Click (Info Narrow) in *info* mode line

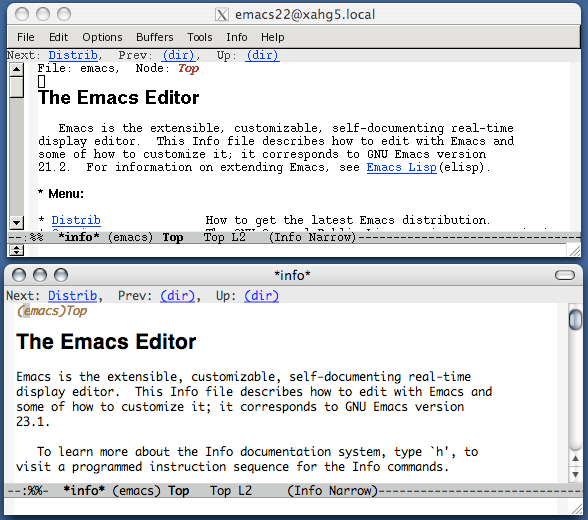pyautogui.click(x=332, y=490)
